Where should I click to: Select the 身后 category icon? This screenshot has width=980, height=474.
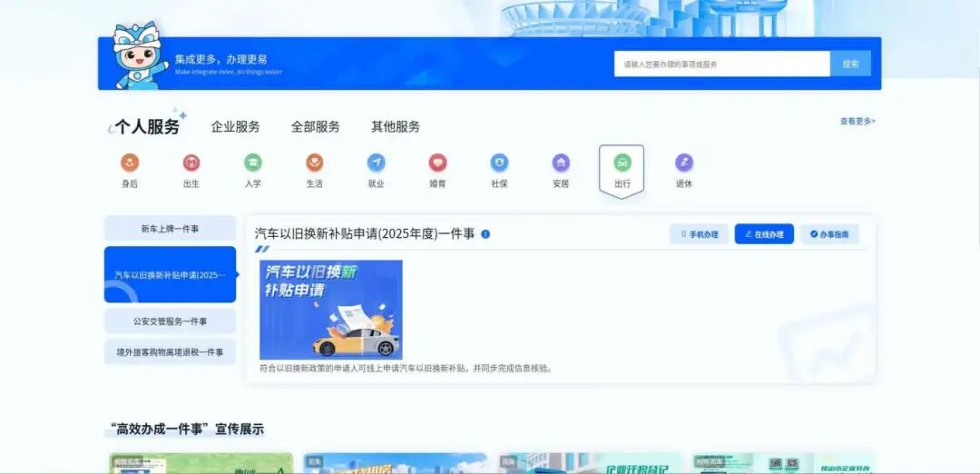pos(130,163)
